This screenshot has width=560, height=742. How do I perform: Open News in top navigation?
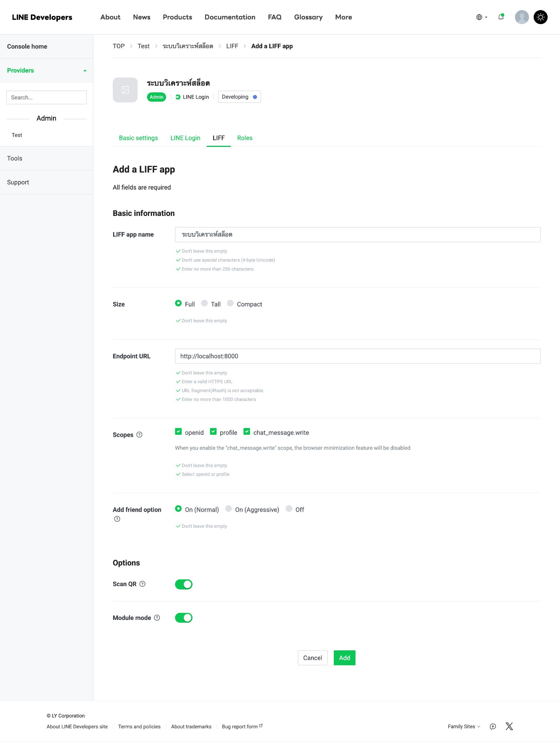142,17
